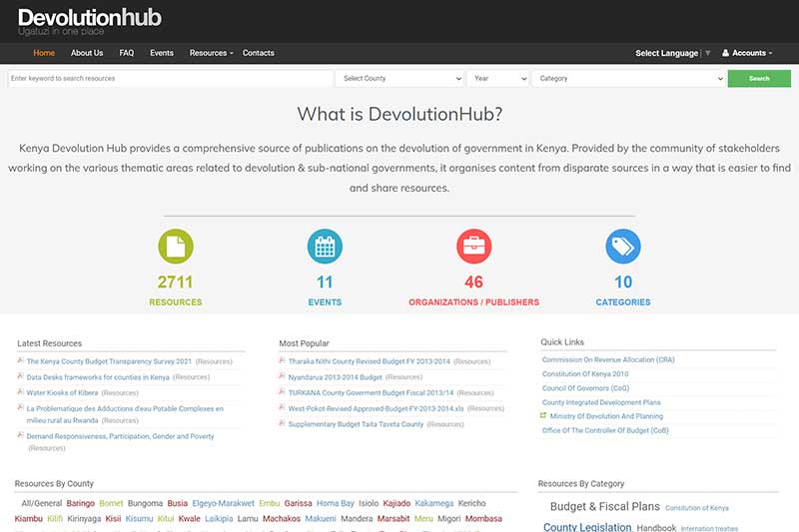Select the All/General county link
Screen dimensions: 799x532
pos(42,503)
